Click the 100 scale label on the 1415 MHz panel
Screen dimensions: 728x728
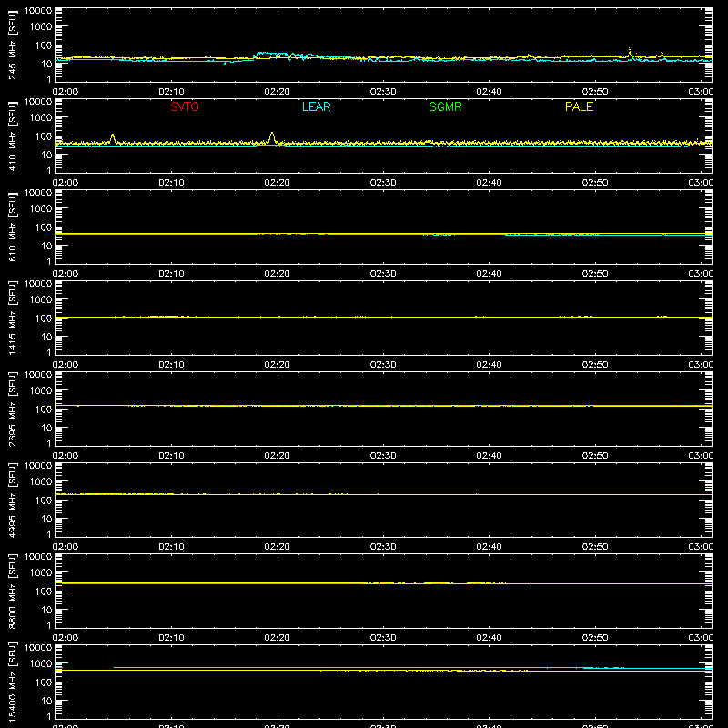point(44,318)
